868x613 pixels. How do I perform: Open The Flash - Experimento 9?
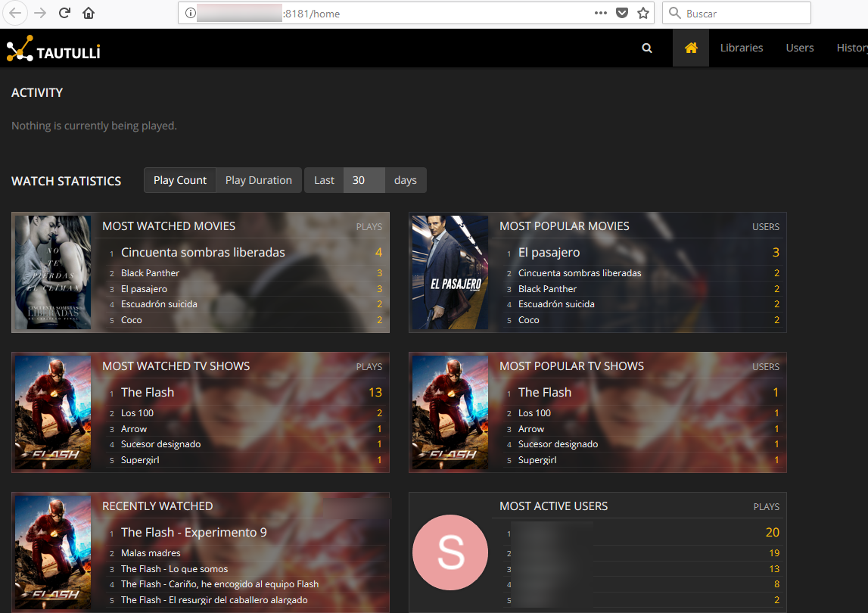point(194,533)
